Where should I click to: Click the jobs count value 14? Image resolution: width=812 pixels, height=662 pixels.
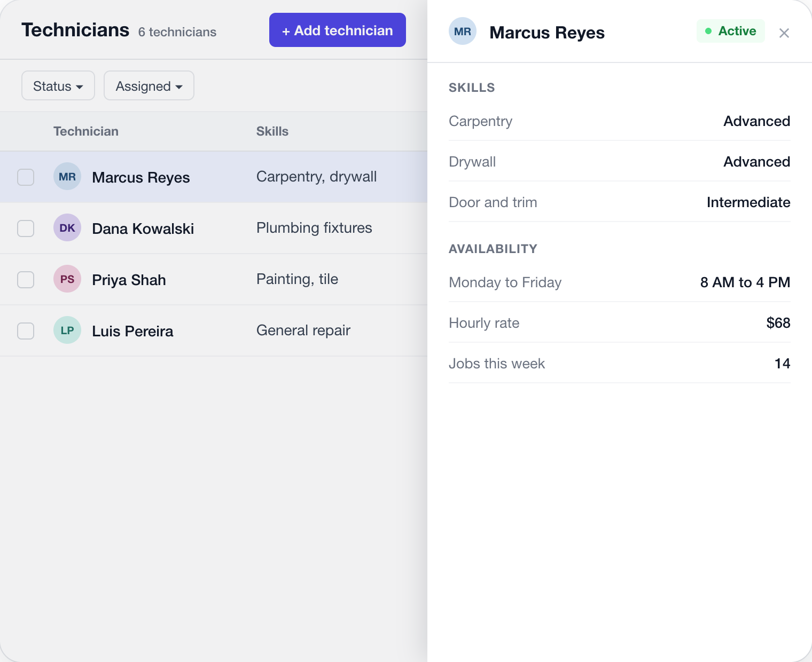(783, 364)
